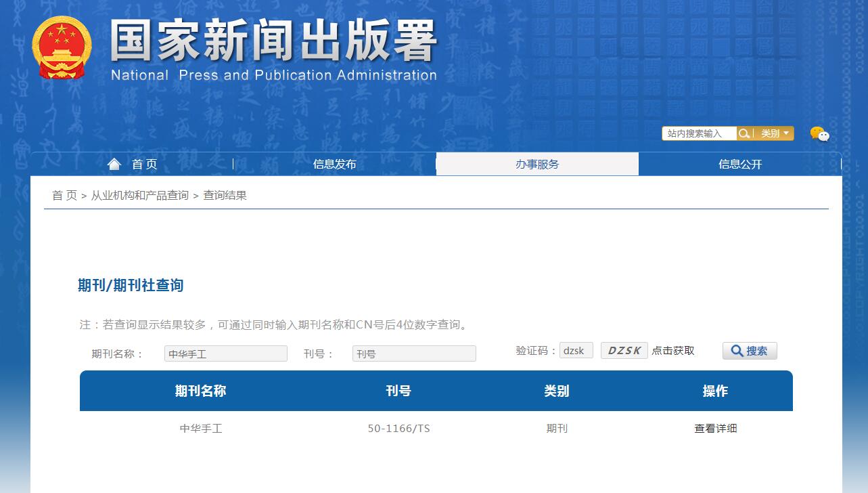868x493 pixels.
Task: Select the site search magnifier icon
Action: [x=744, y=133]
